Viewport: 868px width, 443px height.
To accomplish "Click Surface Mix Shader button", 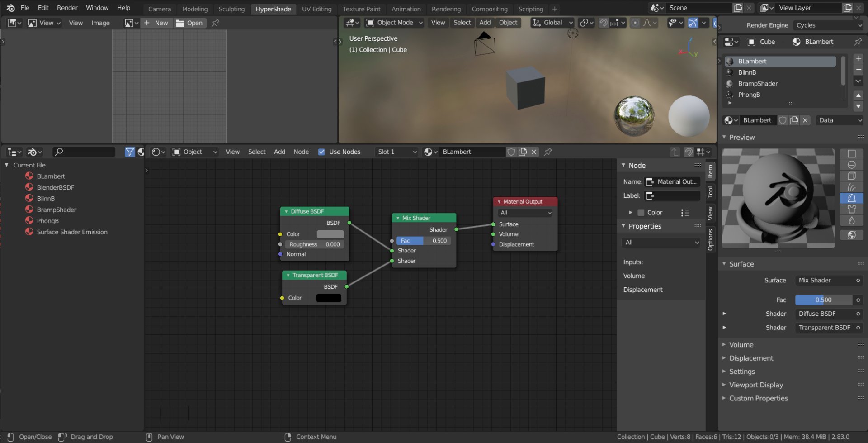I will click(829, 281).
